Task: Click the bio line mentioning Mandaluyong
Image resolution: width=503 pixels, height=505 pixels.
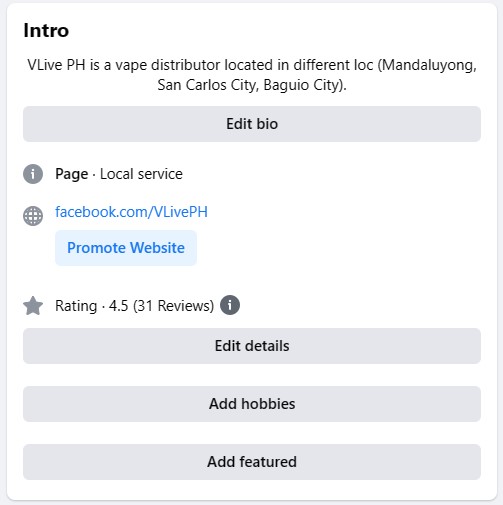Action: (x=252, y=65)
